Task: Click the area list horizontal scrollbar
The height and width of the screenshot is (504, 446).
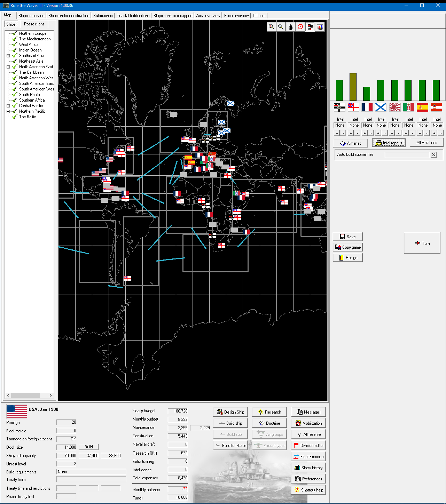Action: [x=30, y=395]
